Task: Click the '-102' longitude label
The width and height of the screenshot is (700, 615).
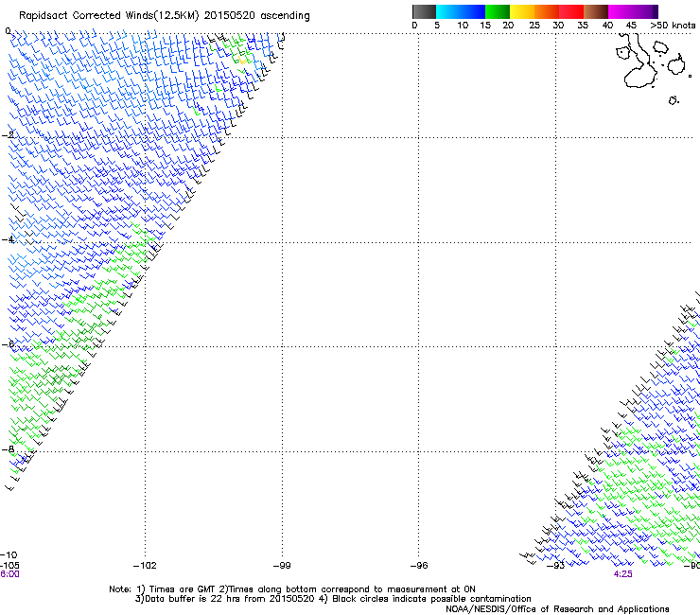Action: pos(145,566)
